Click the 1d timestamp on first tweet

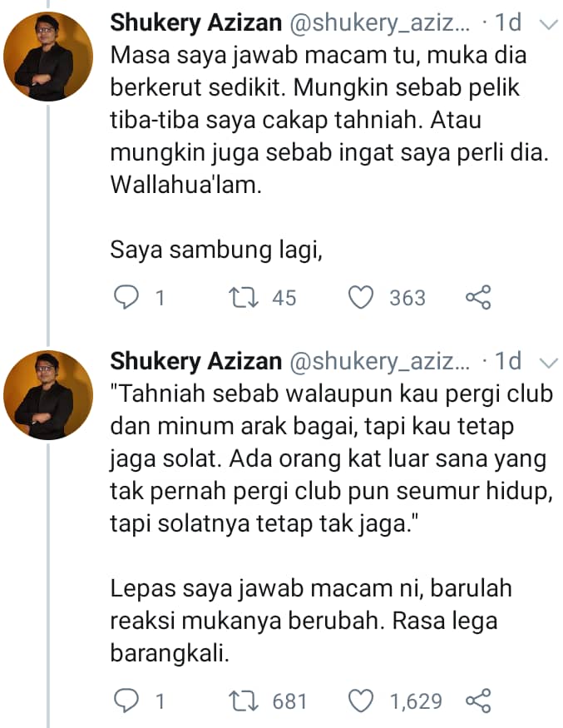click(508, 25)
